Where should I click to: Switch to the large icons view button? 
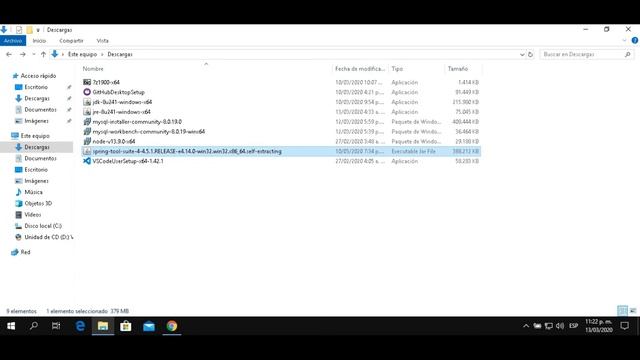pos(633,311)
